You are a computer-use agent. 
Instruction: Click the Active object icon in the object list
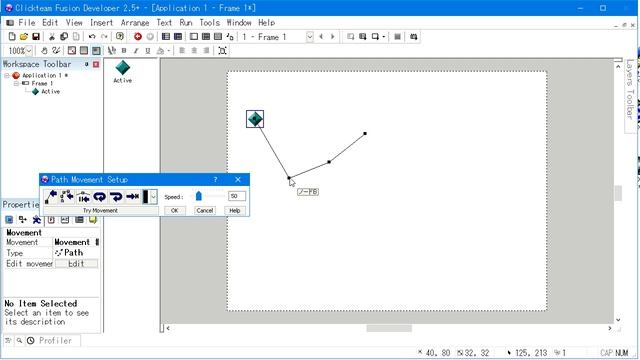coord(122,68)
